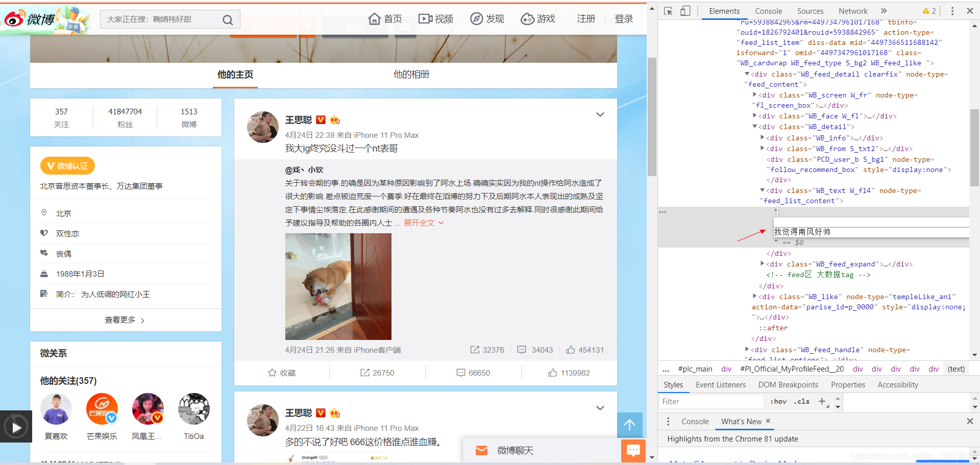Focus the Styles Filter input
This screenshot has height=465, width=980.
coord(710,402)
